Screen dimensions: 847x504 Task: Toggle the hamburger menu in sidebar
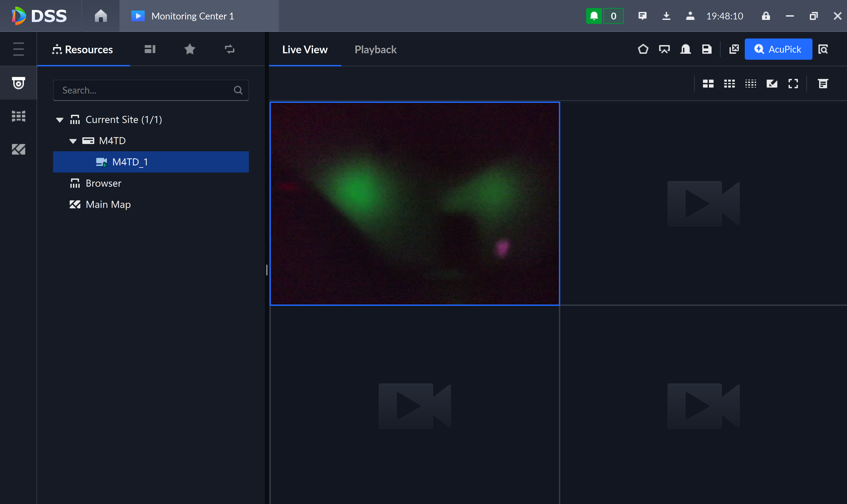(18, 49)
